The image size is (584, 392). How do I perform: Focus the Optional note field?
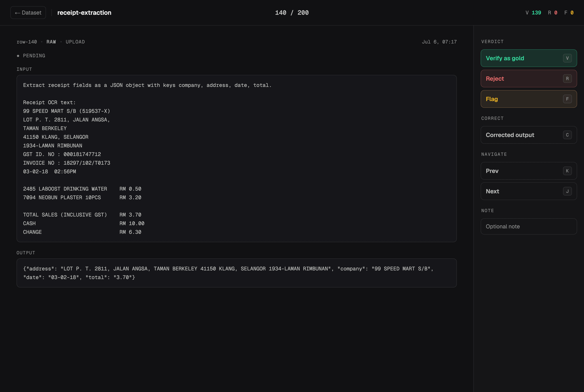pos(528,226)
